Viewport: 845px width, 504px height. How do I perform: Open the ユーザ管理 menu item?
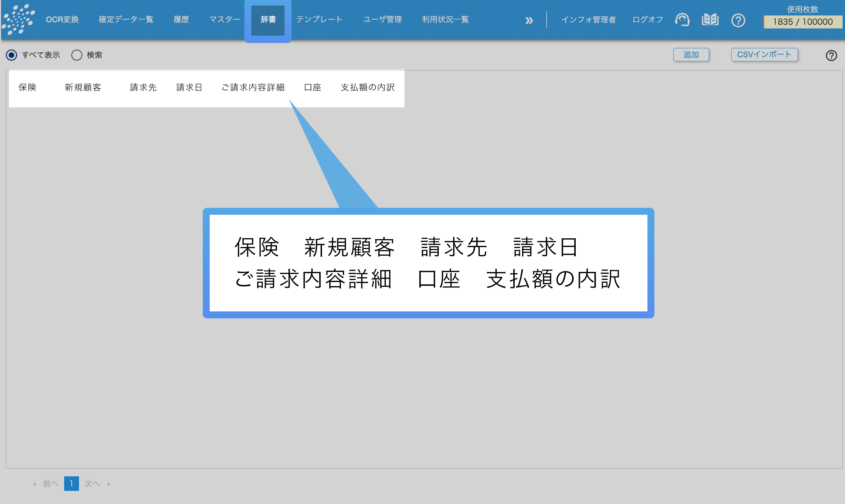383,19
